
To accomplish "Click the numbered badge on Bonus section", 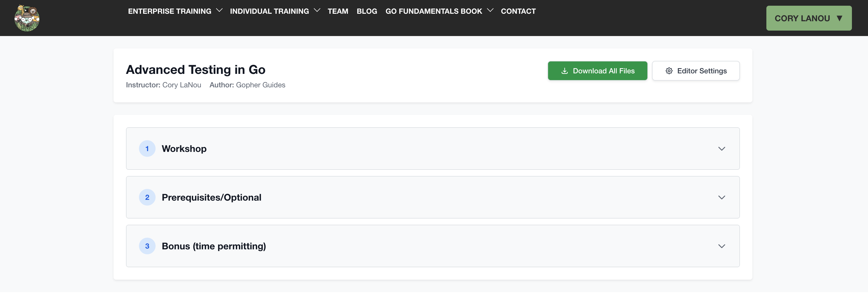I will (147, 246).
